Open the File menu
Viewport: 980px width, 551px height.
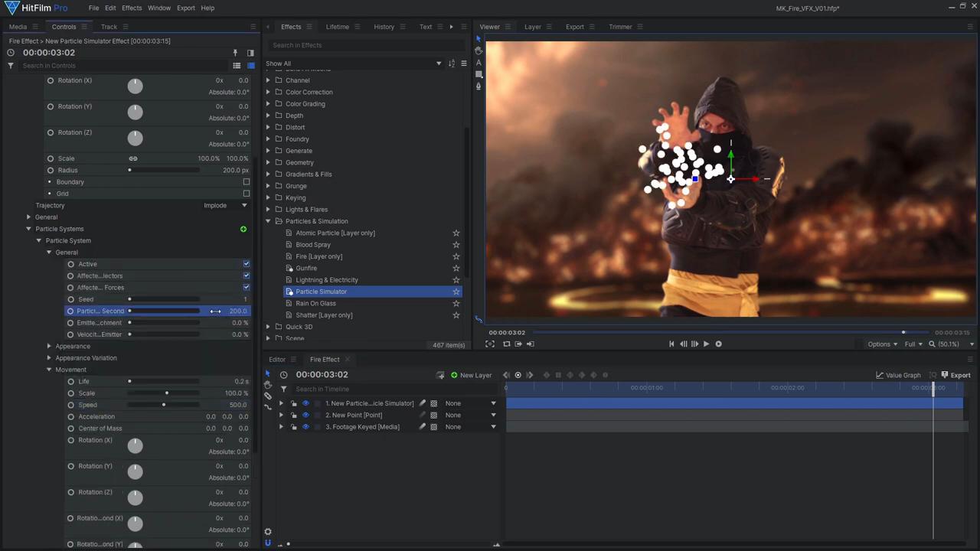click(x=93, y=8)
